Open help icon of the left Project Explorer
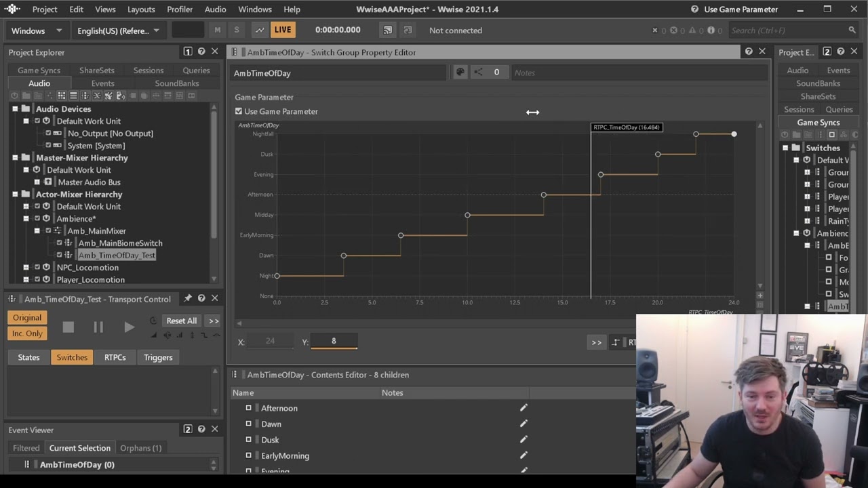The height and width of the screenshot is (488, 868). (x=201, y=52)
